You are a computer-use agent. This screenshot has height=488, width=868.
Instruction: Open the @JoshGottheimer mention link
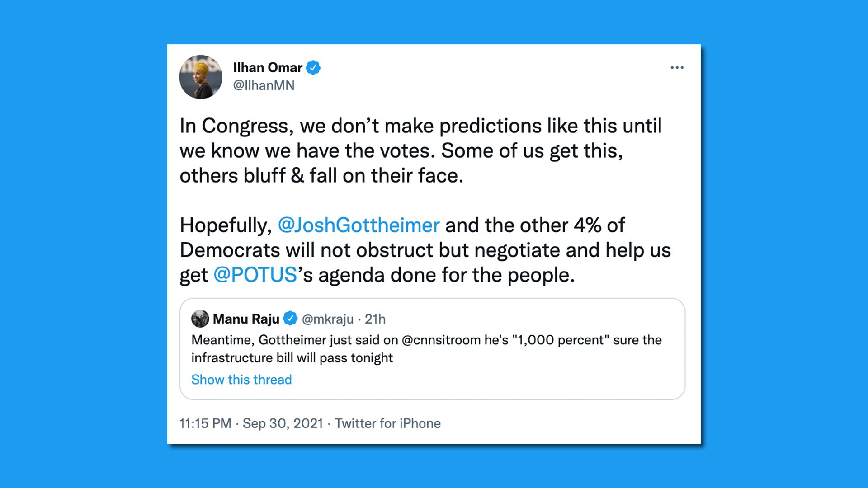click(x=358, y=225)
